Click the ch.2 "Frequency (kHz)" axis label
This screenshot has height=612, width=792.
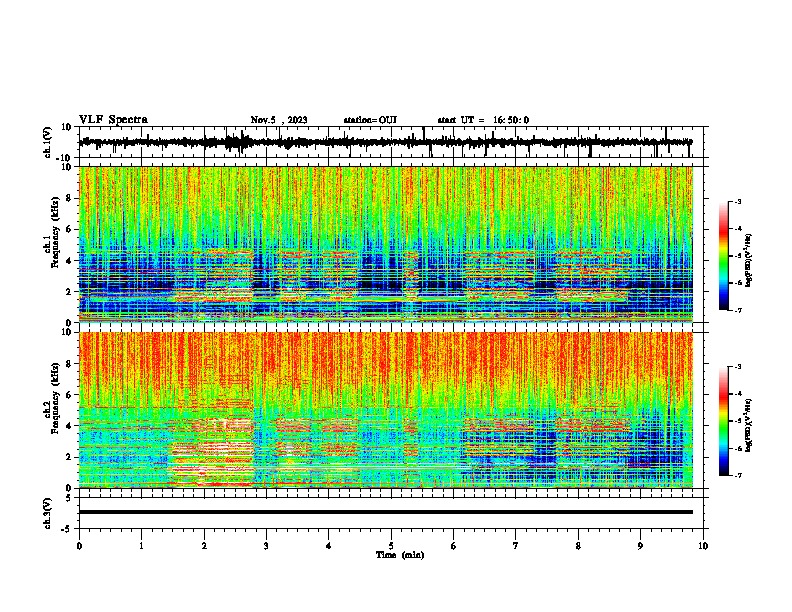pos(55,398)
